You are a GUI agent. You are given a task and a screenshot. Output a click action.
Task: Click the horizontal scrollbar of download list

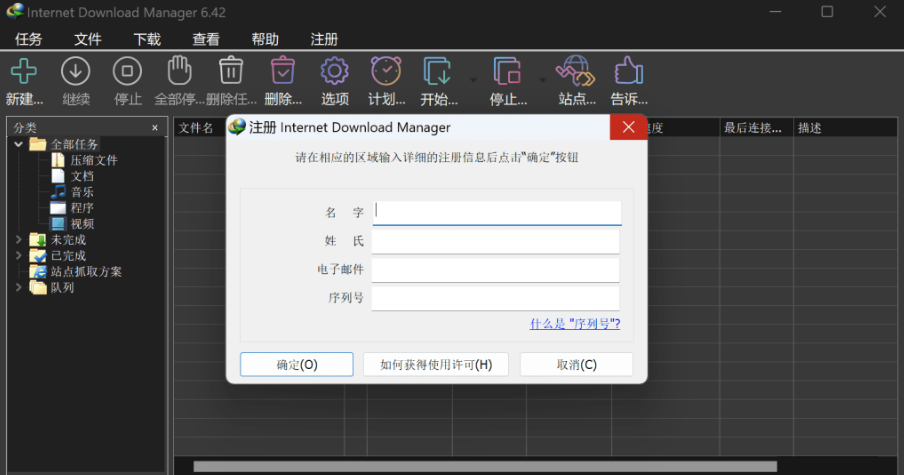coord(485,466)
